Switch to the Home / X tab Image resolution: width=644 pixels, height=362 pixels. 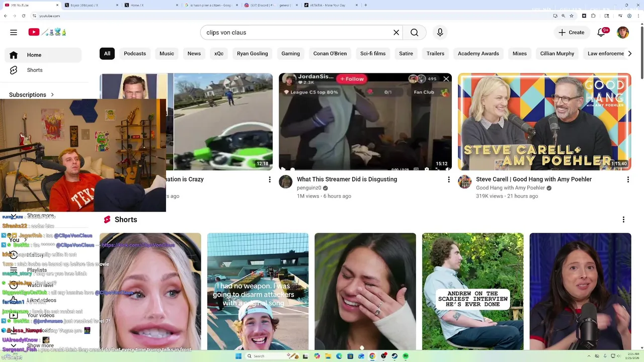151,5
